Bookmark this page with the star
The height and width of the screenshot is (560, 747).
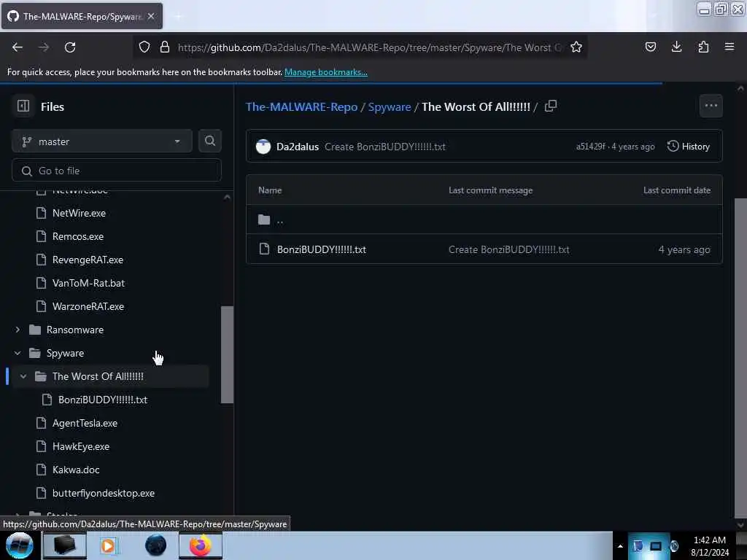click(576, 47)
